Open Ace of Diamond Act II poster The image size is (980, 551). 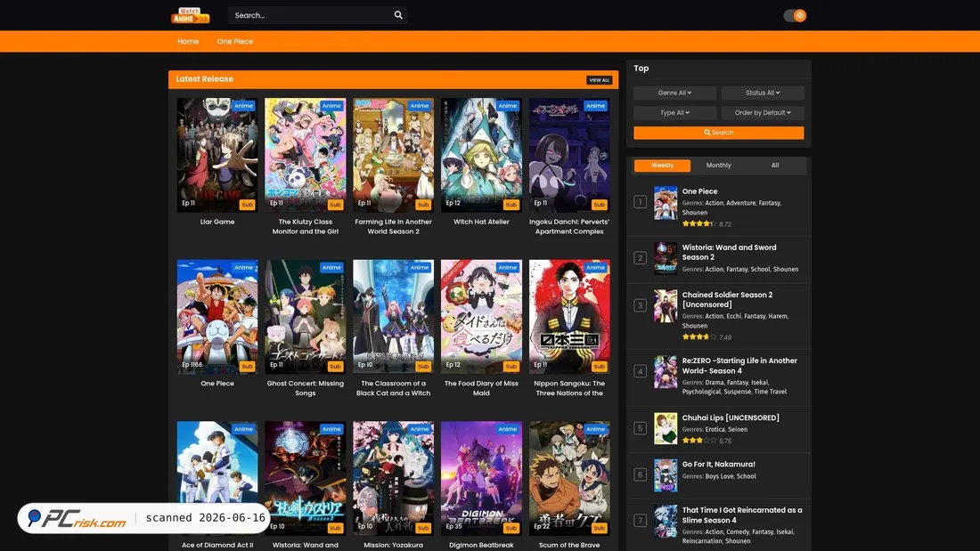[216, 479]
